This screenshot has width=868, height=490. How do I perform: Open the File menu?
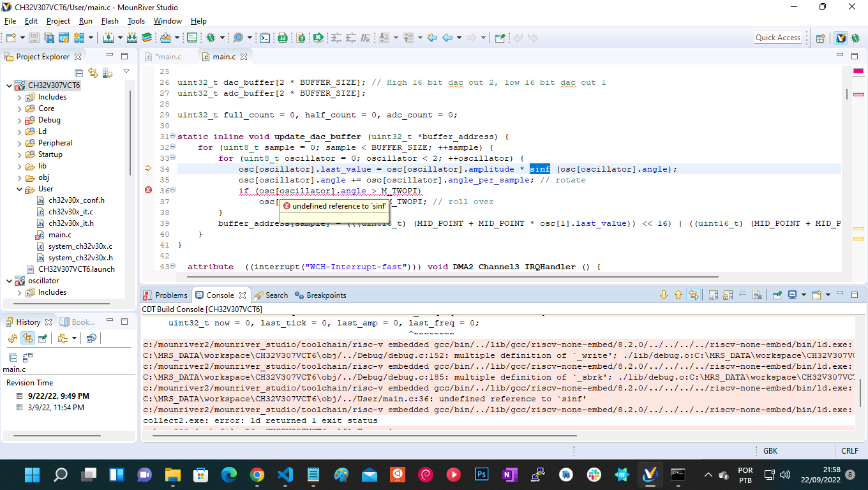tap(10, 21)
